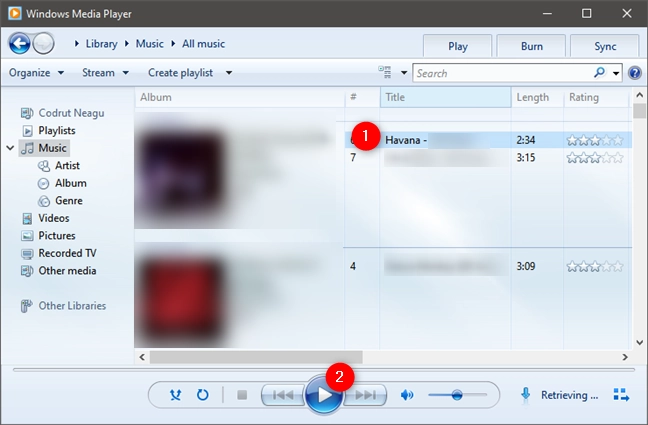Viewport: 648px width, 425px height.
Task: Click the Retrieving status icon
Action: (x=525, y=395)
